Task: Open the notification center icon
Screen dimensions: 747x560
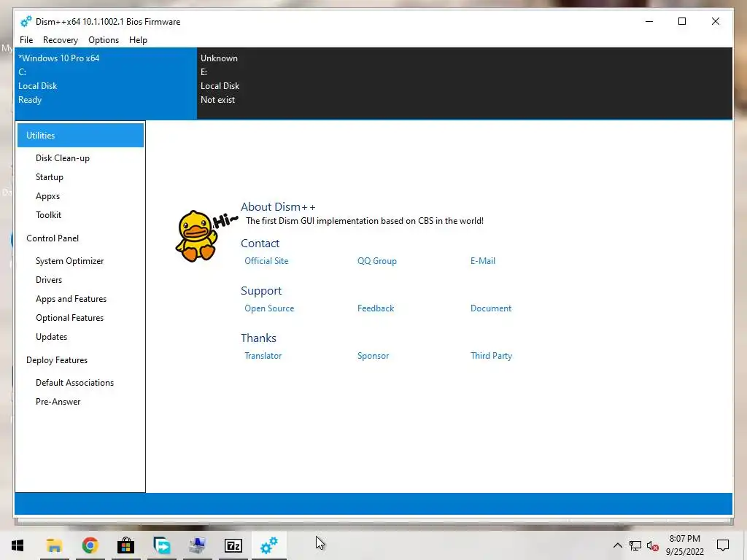Action: tap(723, 545)
